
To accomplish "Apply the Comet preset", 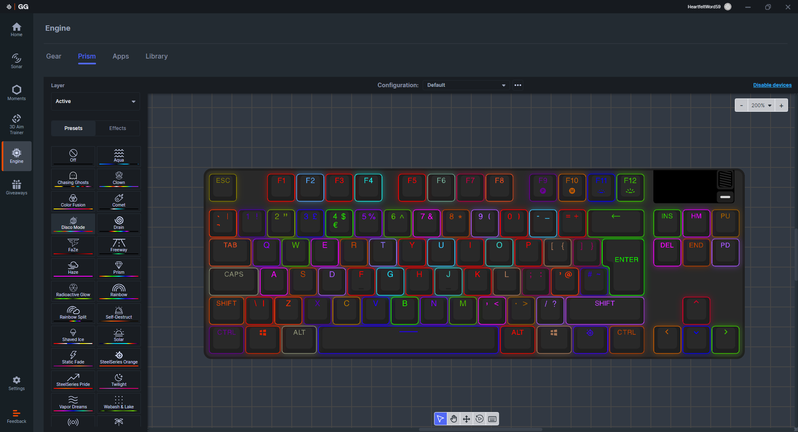I will (x=119, y=200).
